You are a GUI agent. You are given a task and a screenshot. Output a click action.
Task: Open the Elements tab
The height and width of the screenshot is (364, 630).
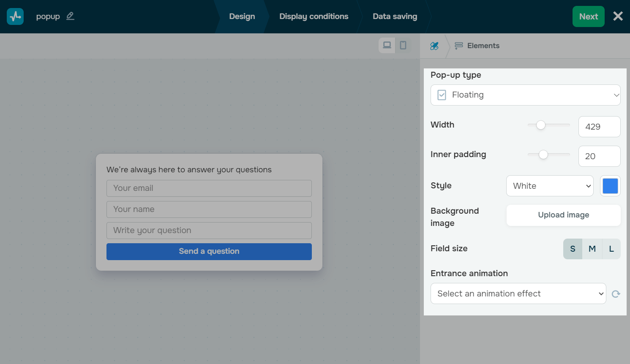coord(477,46)
